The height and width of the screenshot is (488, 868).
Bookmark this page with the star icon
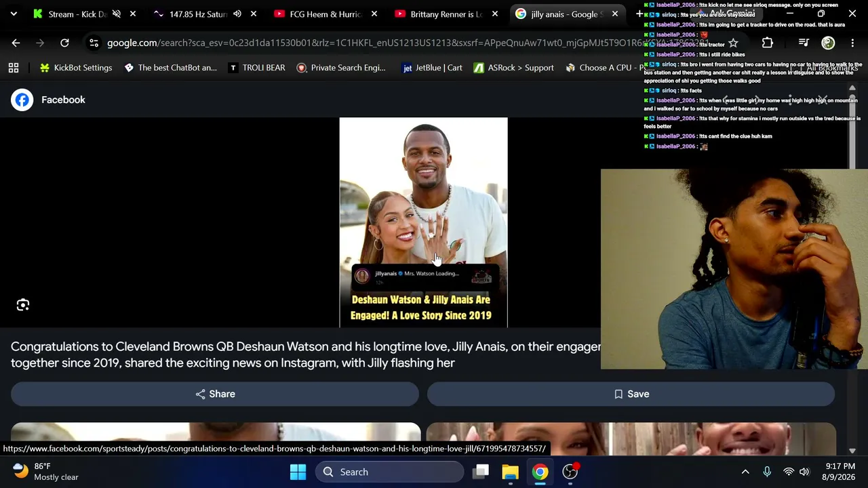tap(733, 43)
